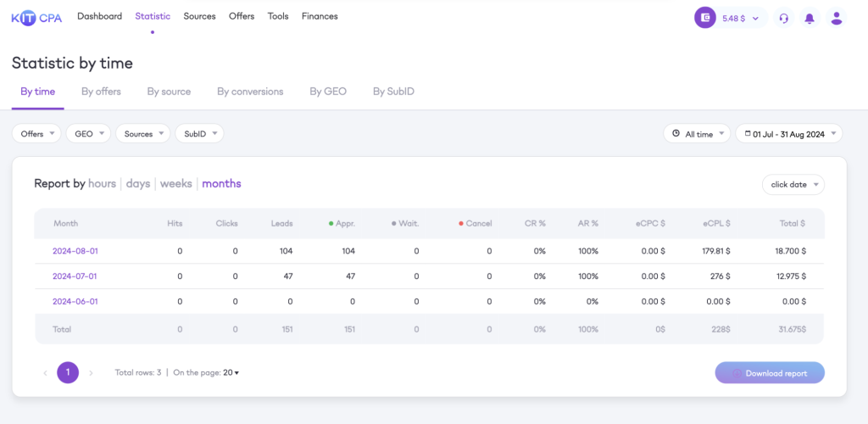Switch report grouping to weeks
The width and height of the screenshot is (868, 424).
pos(176,184)
